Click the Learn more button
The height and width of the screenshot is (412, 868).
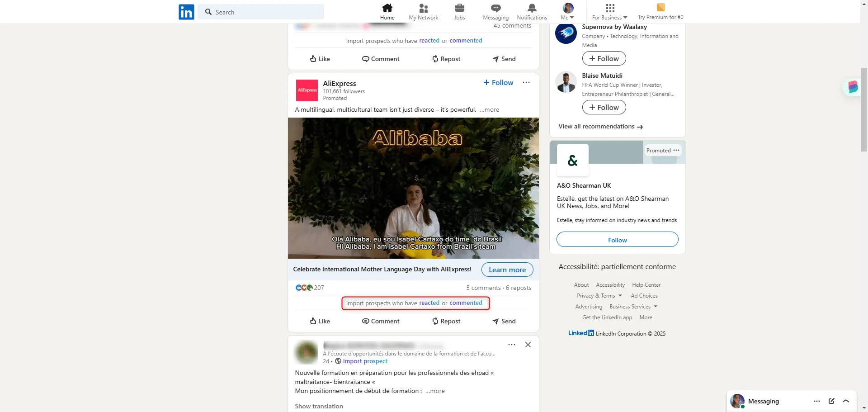pos(507,270)
